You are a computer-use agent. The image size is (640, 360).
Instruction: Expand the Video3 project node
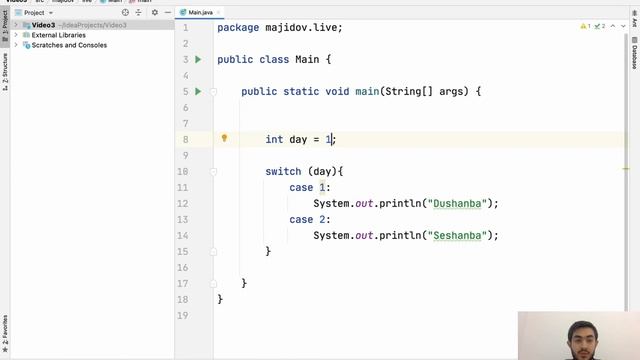[x=16, y=25]
